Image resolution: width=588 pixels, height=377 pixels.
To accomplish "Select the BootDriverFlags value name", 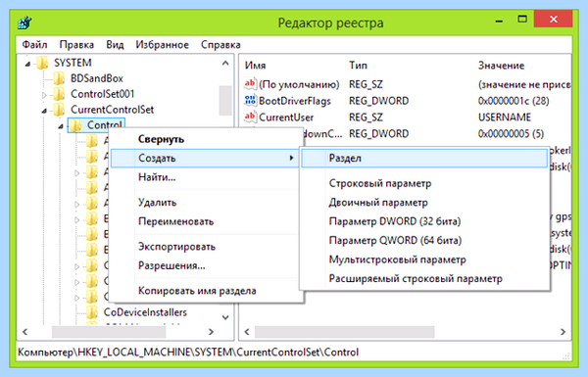I will pyautogui.click(x=295, y=101).
